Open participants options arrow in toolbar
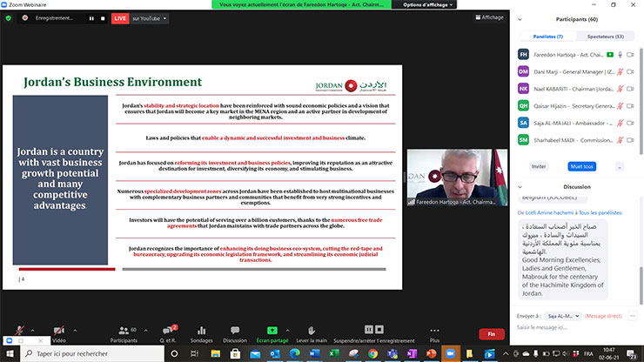The width and height of the screenshot is (644, 362). click(x=145, y=331)
